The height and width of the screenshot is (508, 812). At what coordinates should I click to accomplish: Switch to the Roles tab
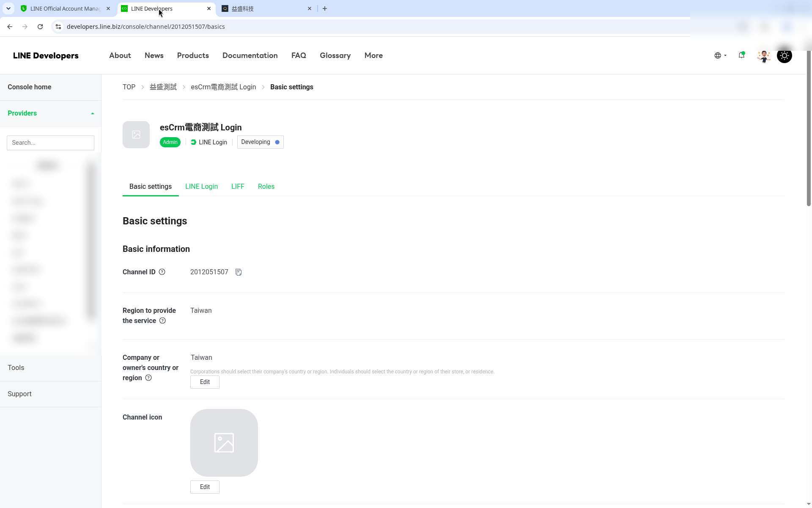point(266,187)
